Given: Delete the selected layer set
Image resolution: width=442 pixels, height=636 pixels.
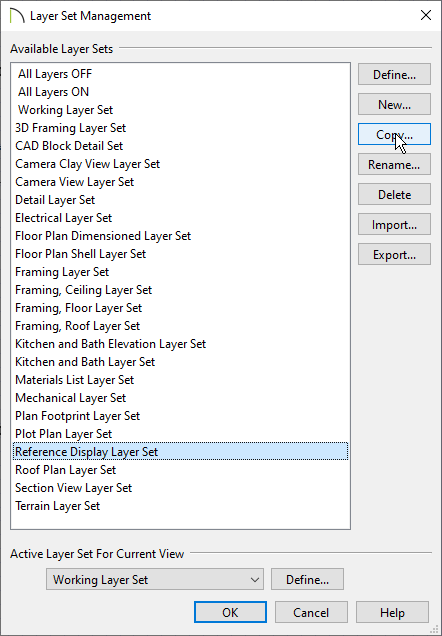Looking at the screenshot, I should (394, 194).
